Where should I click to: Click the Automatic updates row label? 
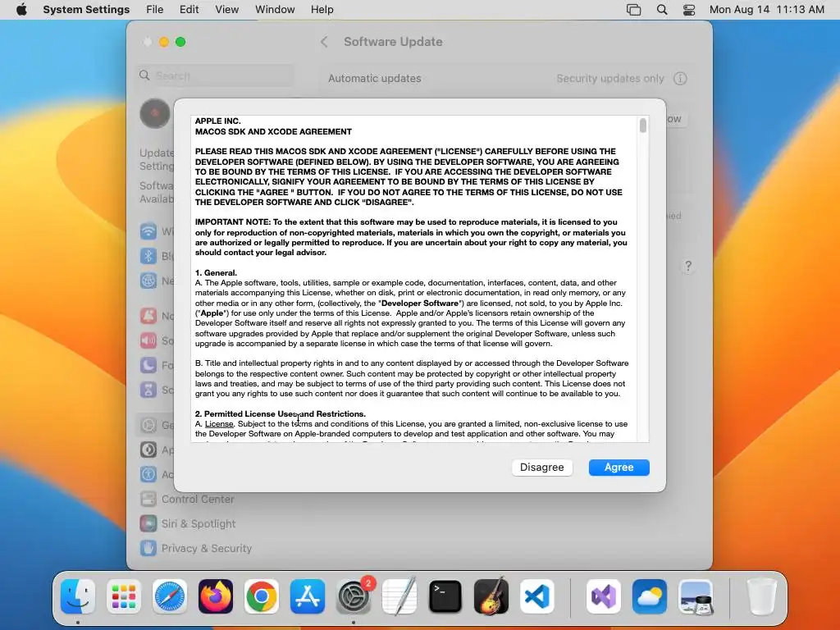pyautogui.click(x=374, y=78)
